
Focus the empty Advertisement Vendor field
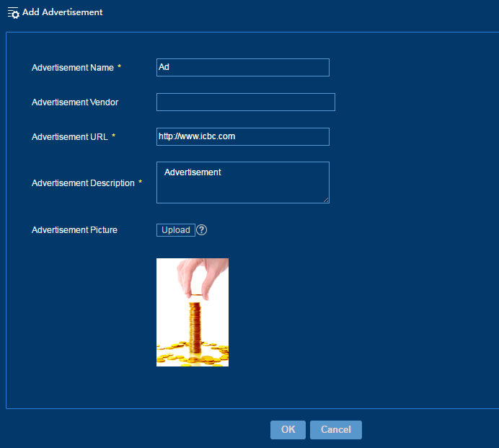pyautogui.click(x=246, y=102)
